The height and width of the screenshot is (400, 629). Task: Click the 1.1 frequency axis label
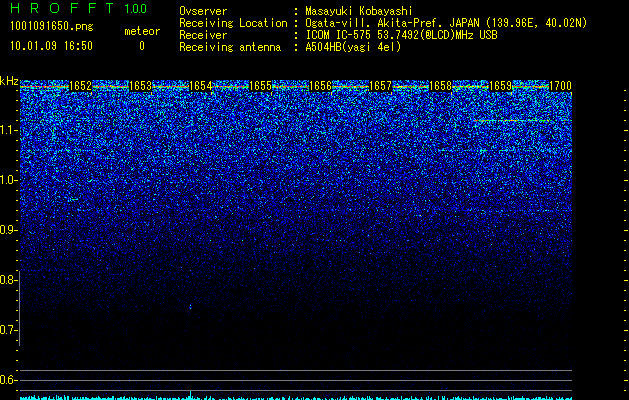tap(8, 130)
